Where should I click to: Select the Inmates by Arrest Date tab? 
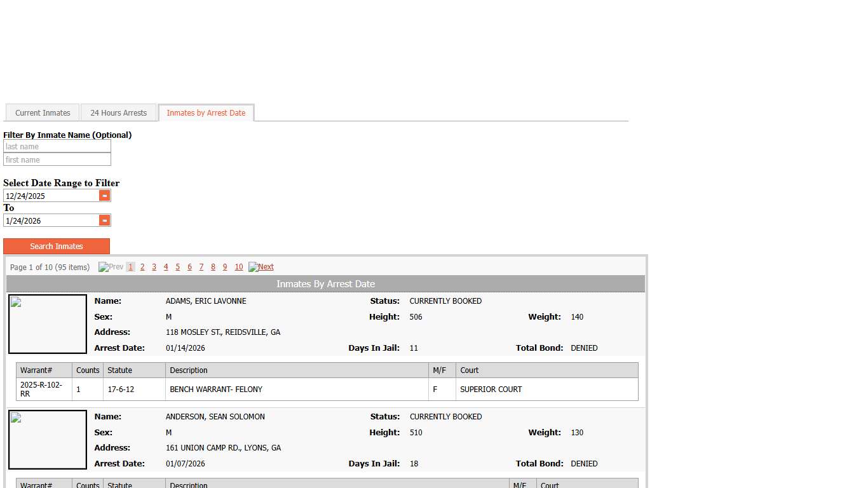(x=206, y=112)
